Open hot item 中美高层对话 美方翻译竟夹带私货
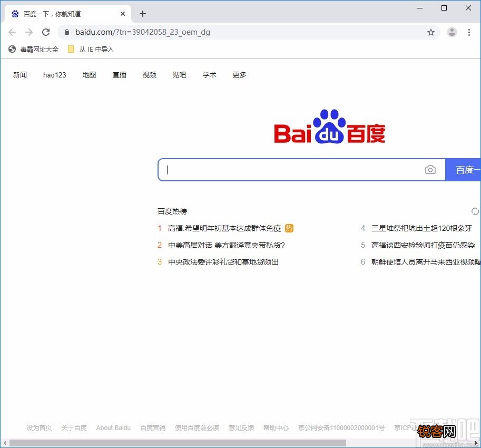 coord(227,245)
